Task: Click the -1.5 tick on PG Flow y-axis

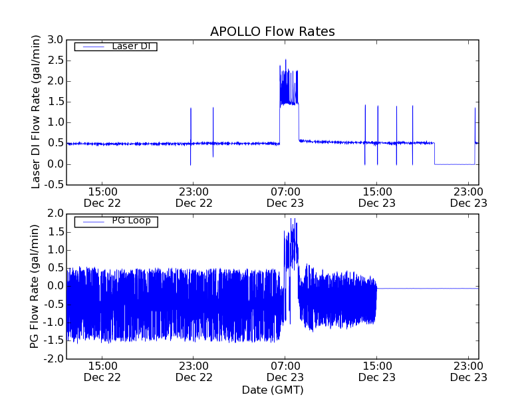Action: pyautogui.click(x=53, y=340)
